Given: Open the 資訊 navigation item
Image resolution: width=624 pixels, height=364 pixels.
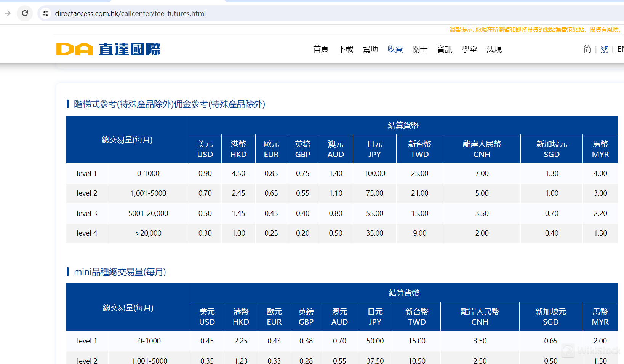Looking at the screenshot, I should (x=445, y=49).
